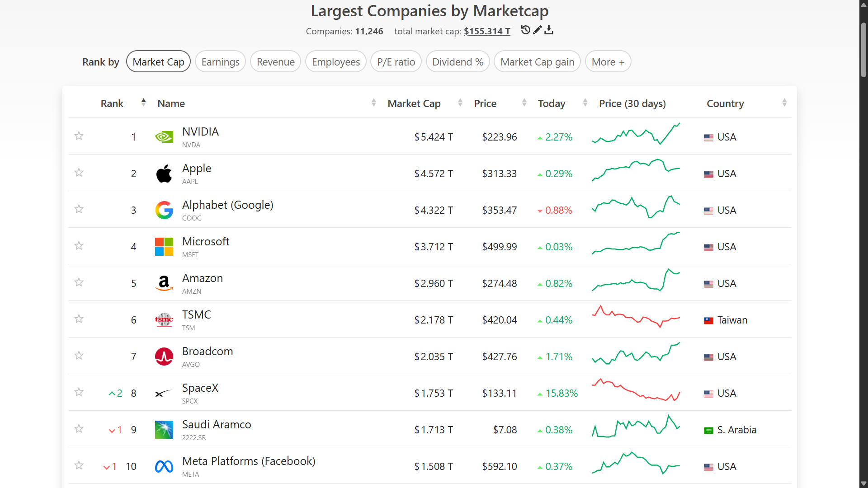Switch ranking to Earnings

pos(221,62)
